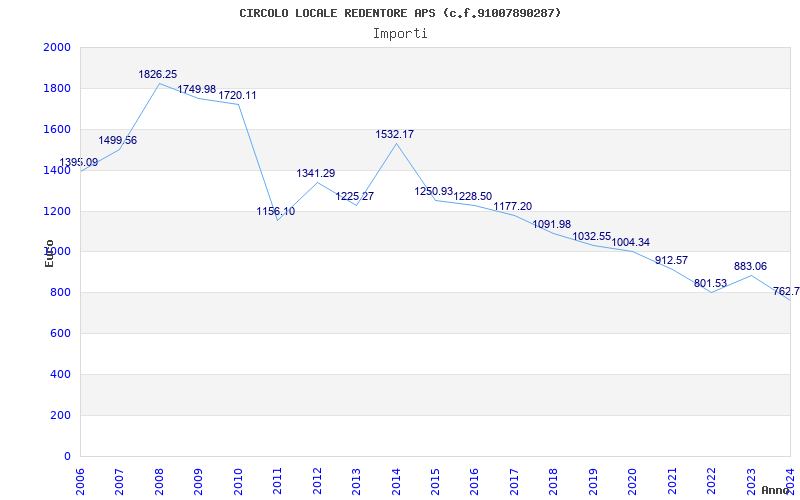Click the 1400 y-axis tick
Viewport: 800px width, 500px height.
coord(57,170)
